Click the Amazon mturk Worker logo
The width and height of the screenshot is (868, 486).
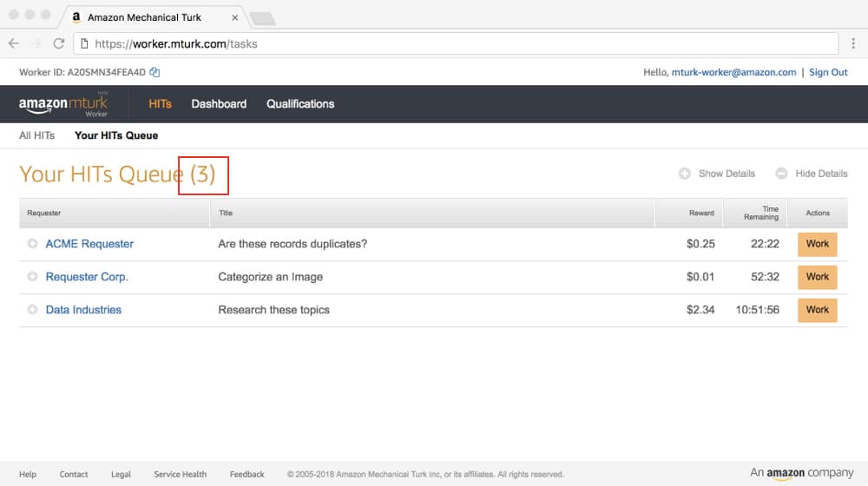(x=63, y=104)
